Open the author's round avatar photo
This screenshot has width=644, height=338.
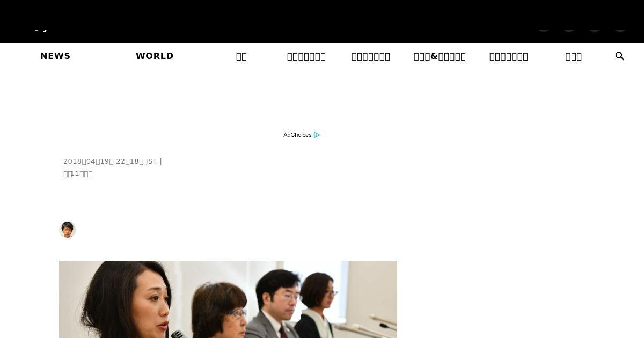(68, 230)
